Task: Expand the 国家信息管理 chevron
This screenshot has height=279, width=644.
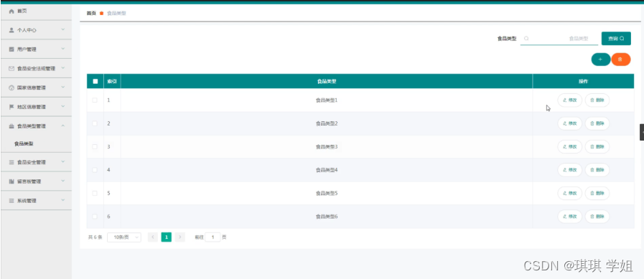Action: pyautogui.click(x=63, y=88)
